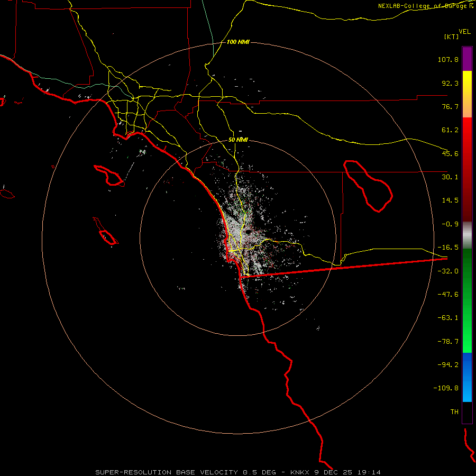Click the -63.1 velocity scale value
Viewport: 476px width, 476px height.
pyautogui.click(x=448, y=318)
